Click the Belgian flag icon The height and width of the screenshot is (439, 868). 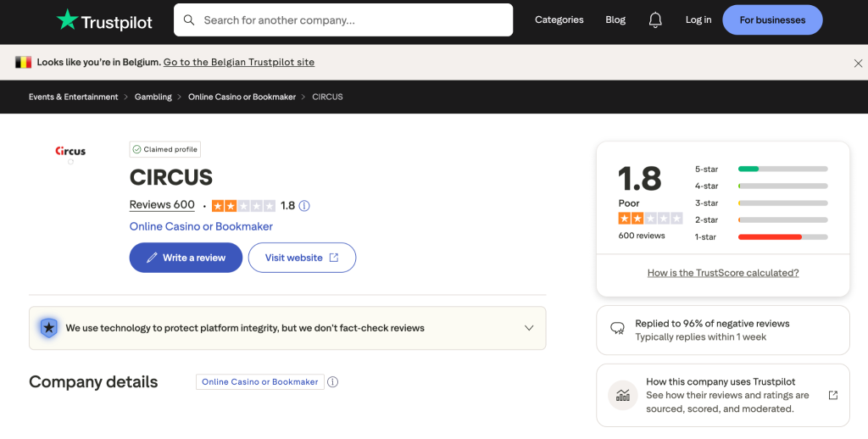click(x=23, y=62)
